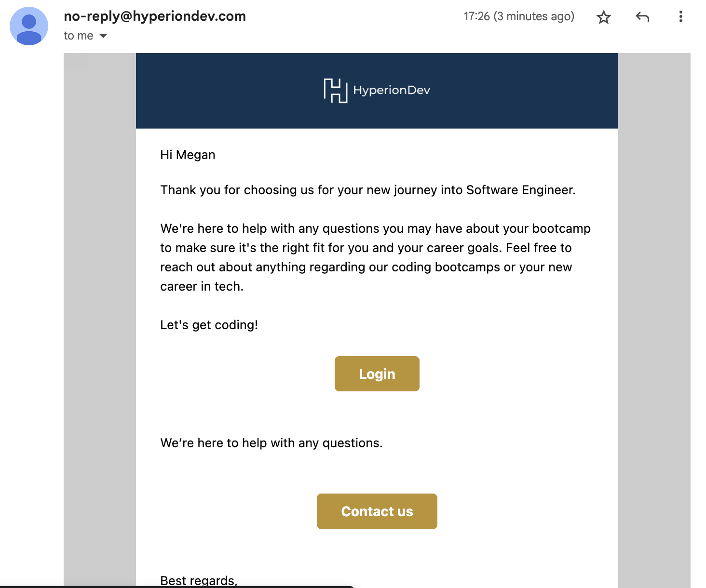Click "We're here to help with any questions." line
706x588 pixels.
(x=271, y=443)
